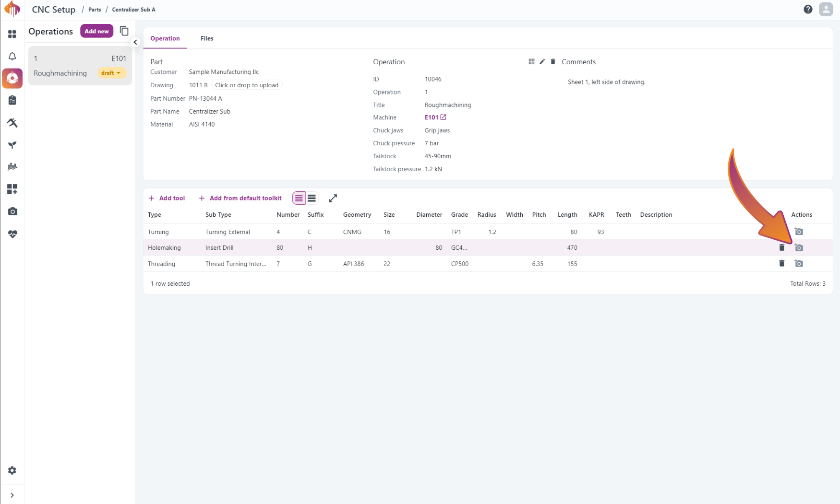This screenshot has height=504, width=840.
Task: Click the 470 length value
Action: (x=572, y=248)
